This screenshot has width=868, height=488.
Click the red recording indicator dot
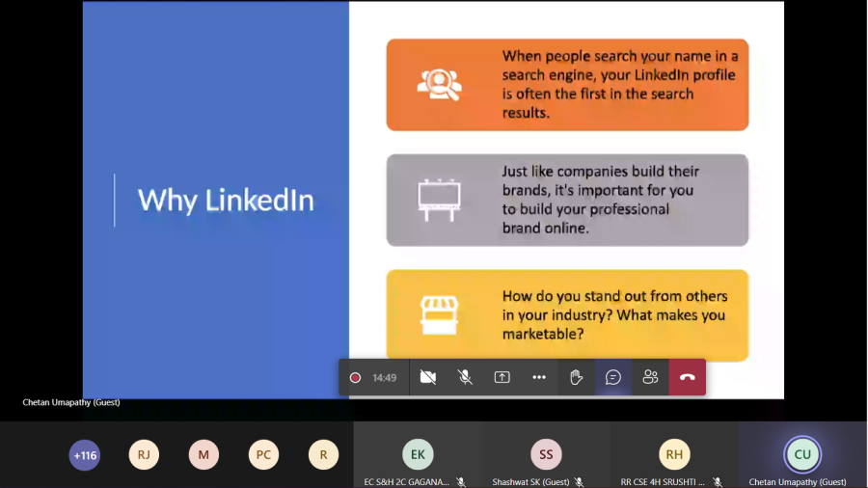pyautogui.click(x=355, y=378)
